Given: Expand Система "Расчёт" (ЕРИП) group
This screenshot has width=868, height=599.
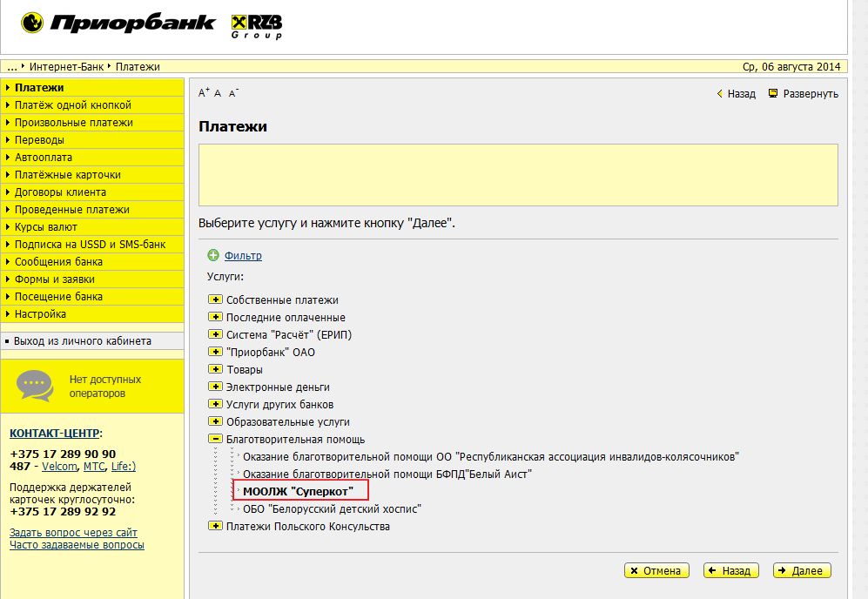Looking at the screenshot, I should point(215,334).
